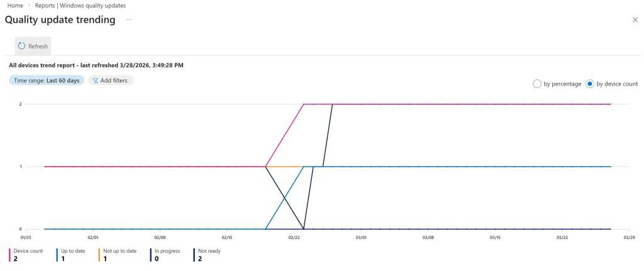Click the 02/15 date on chart axis
Image resolution: width=644 pixels, height=271 pixels.
point(227,238)
